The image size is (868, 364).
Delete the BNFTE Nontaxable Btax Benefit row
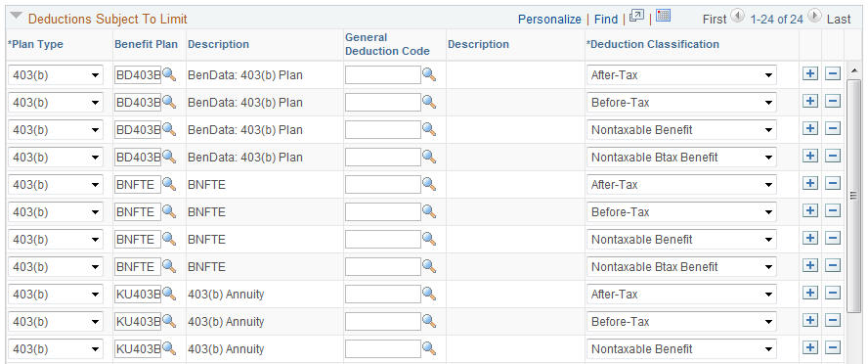[x=833, y=266]
